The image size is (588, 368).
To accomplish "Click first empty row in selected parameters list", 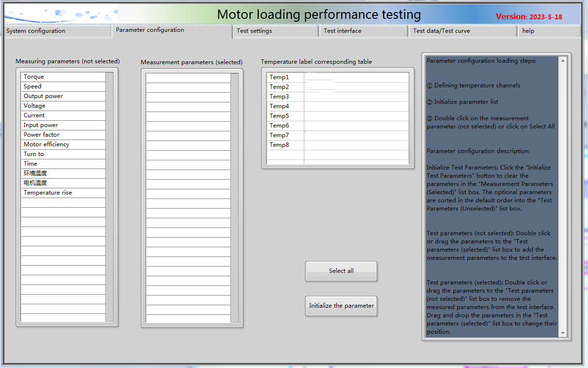I will pos(188,78).
